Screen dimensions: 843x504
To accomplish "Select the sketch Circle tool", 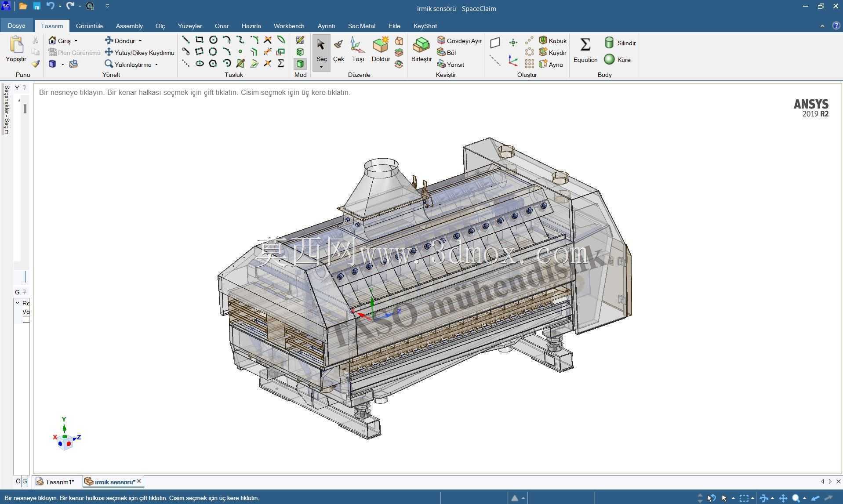I will click(x=213, y=40).
